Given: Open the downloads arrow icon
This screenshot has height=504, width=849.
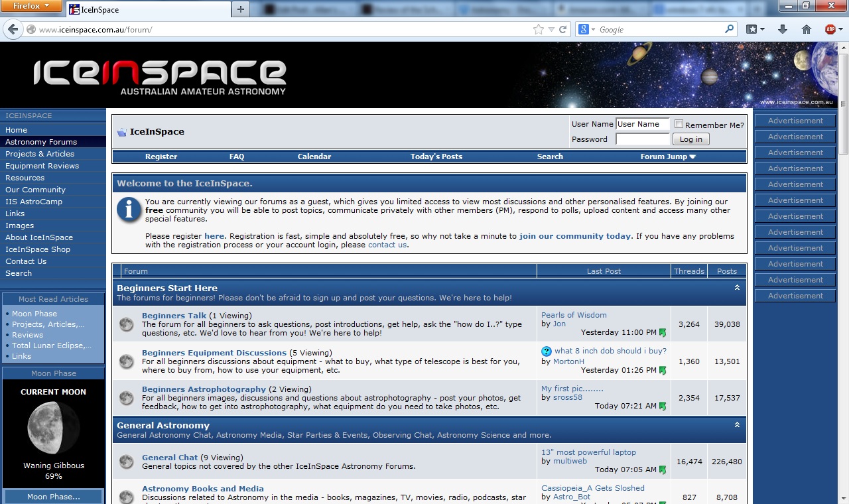Looking at the screenshot, I should click(783, 29).
